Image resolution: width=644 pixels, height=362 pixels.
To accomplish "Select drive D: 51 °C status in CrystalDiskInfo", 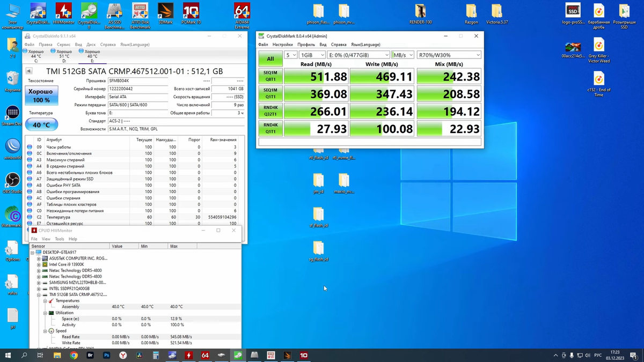I will point(64,56).
